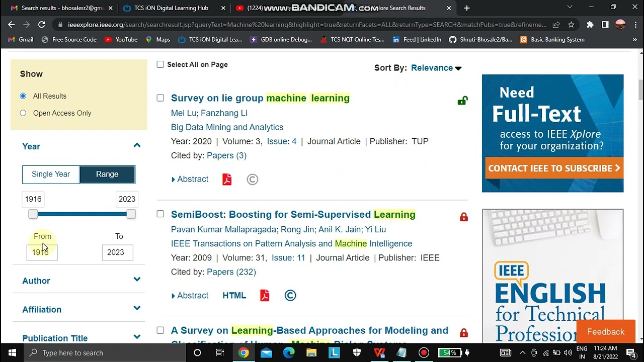This screenshot has width=644, height=362.
Task: Open new browser tab
Action: click(x=467, y=8)
